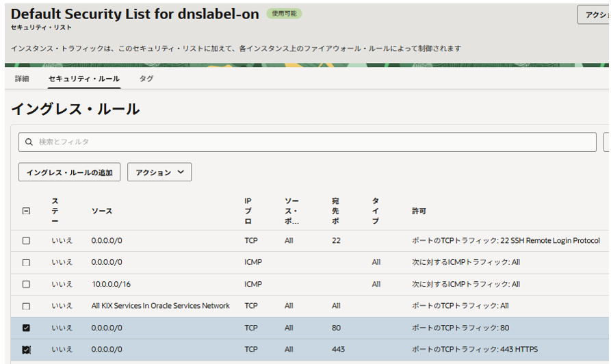Switch to the タグ tab
This screenshot has width=611, height=364.
point(146,79)
